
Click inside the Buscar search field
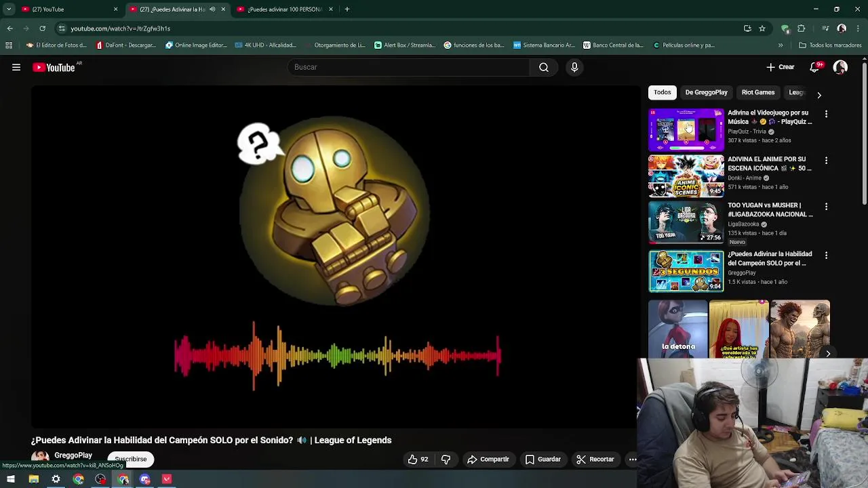[410, 67]
